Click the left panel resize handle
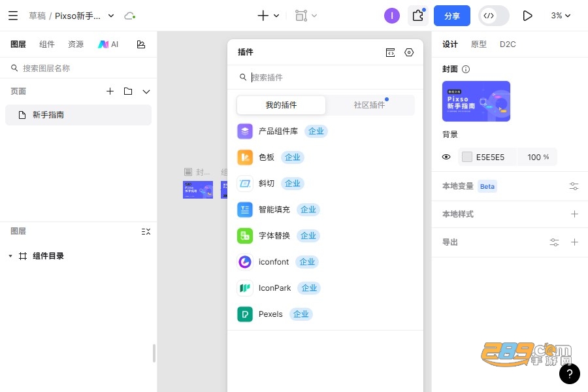 [x=154, y=353]
